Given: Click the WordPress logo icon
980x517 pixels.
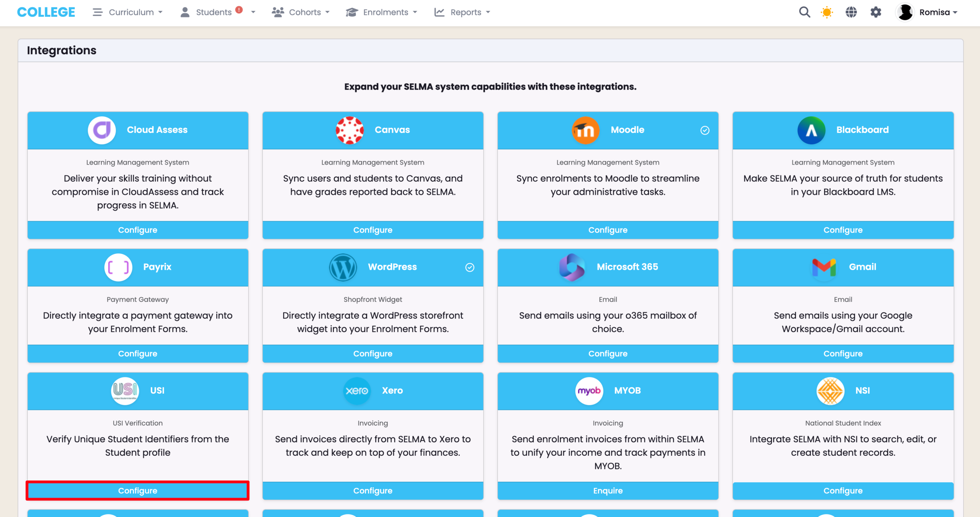Looking at the screenshot, I should (343, 267).
